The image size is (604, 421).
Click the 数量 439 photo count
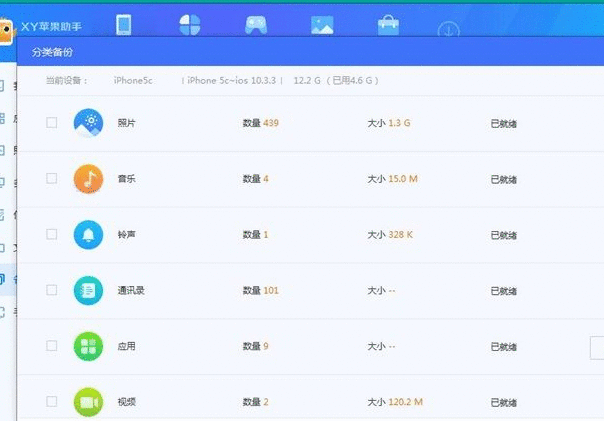(260, 123)
